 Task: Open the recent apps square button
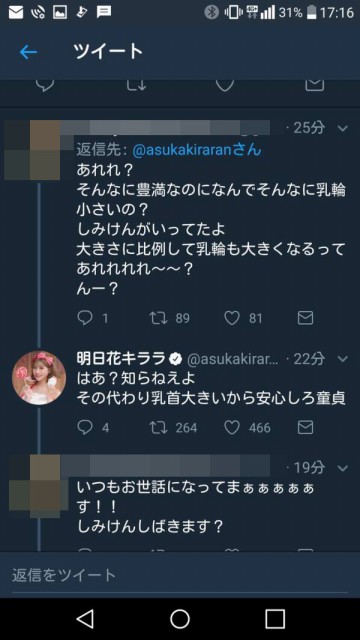pos(275,619)
